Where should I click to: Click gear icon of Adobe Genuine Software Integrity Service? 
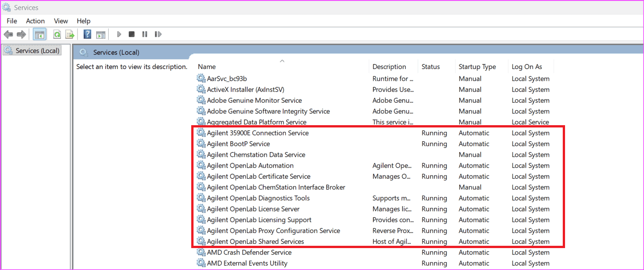(201, 111)
